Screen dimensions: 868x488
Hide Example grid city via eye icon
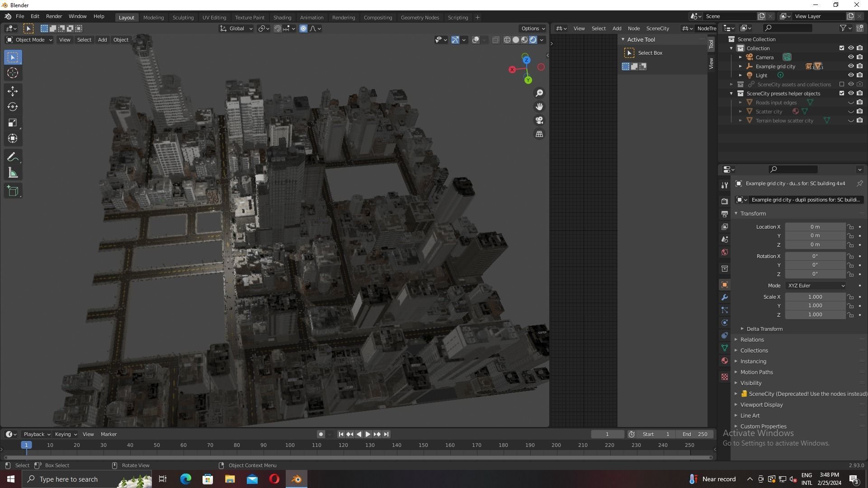850,66
